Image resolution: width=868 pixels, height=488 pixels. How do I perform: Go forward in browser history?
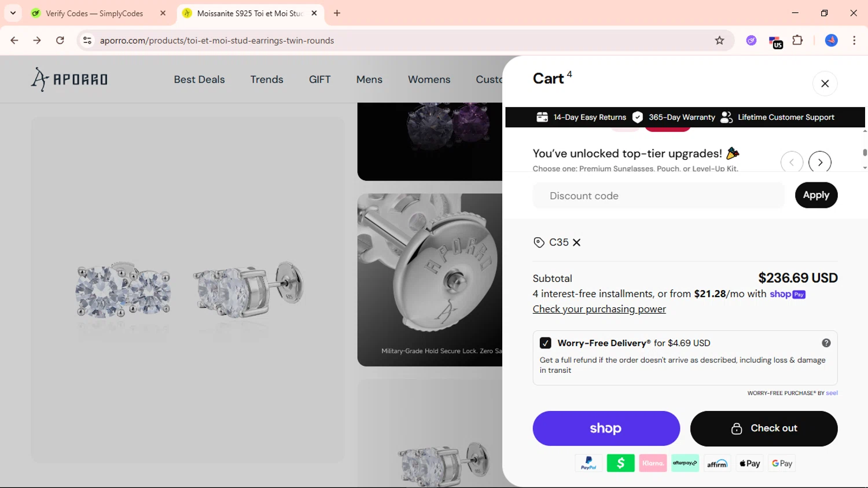pos(37,41)
